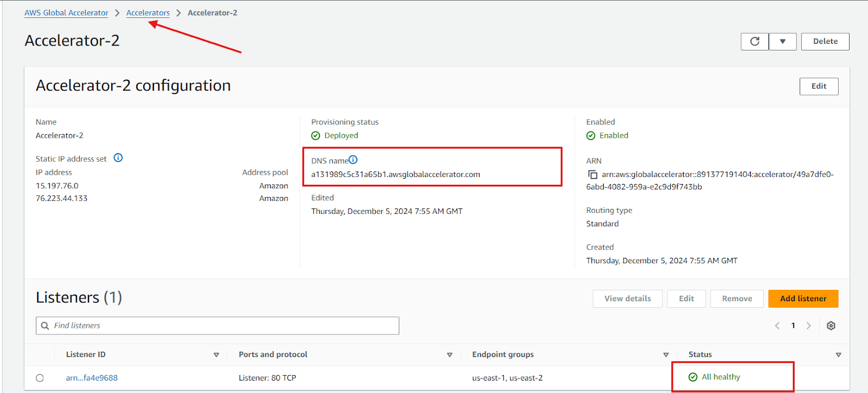Click the View details listener button

tap(628, 299)
